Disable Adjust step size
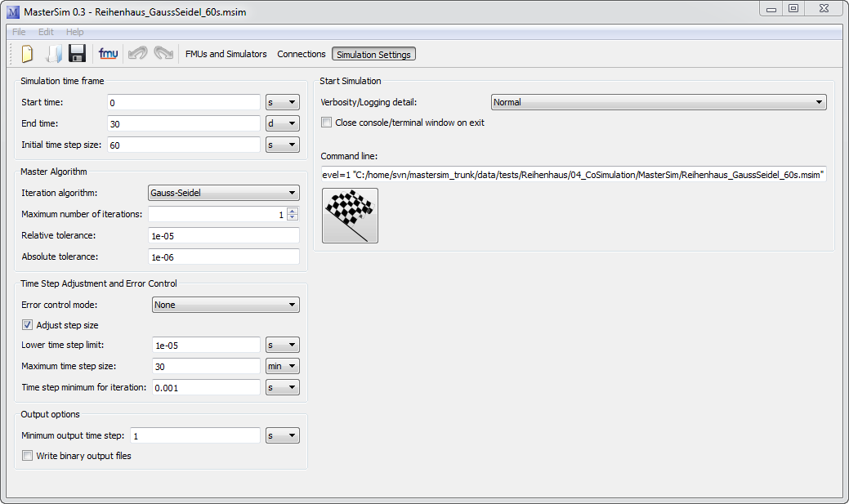Image resolution: width=849 pixels, height=504 pixels. (27, 324)
